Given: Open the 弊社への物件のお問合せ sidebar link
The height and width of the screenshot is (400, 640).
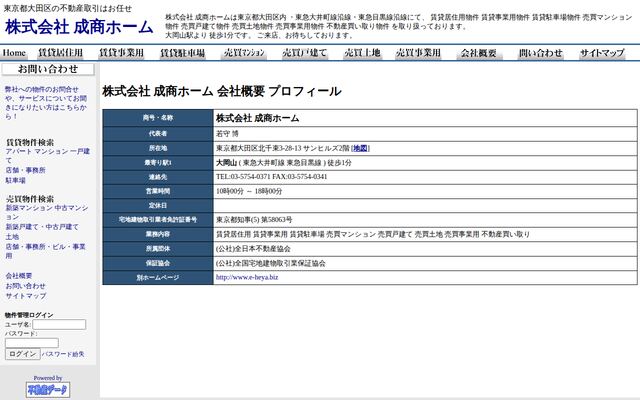Looking at the screenshot, I should (46, 103).
